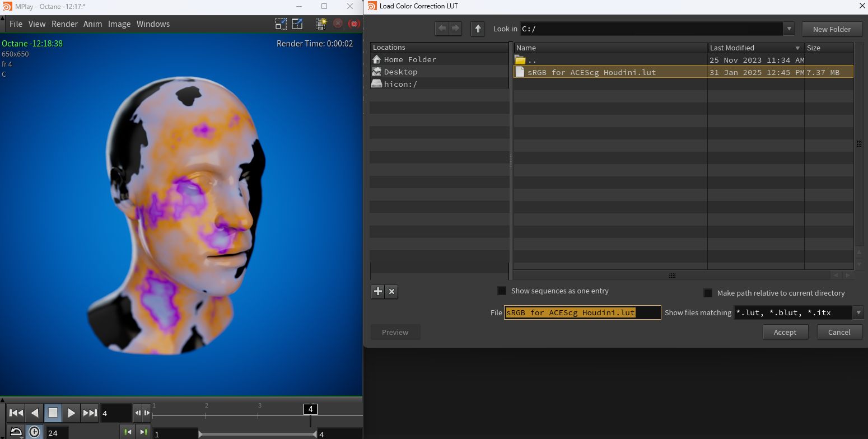Click Accept to load the LUT
The image size is (868, 439).
(x=785, y=332)
